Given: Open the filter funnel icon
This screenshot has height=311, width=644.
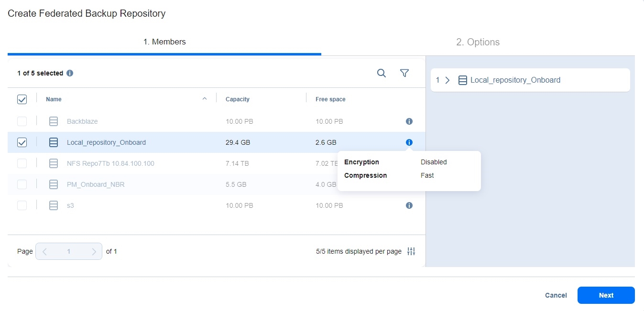Looking at the screenshot, I should click(404, 73).
